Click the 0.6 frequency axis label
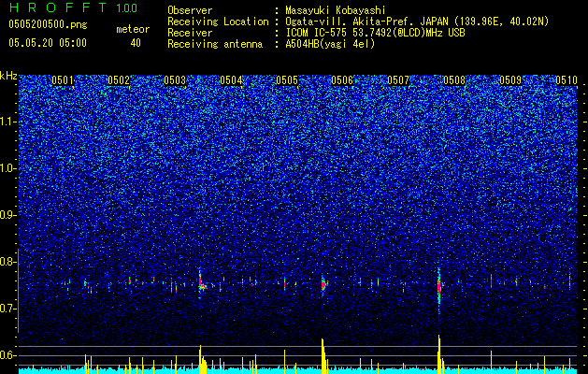 (8, 355)
